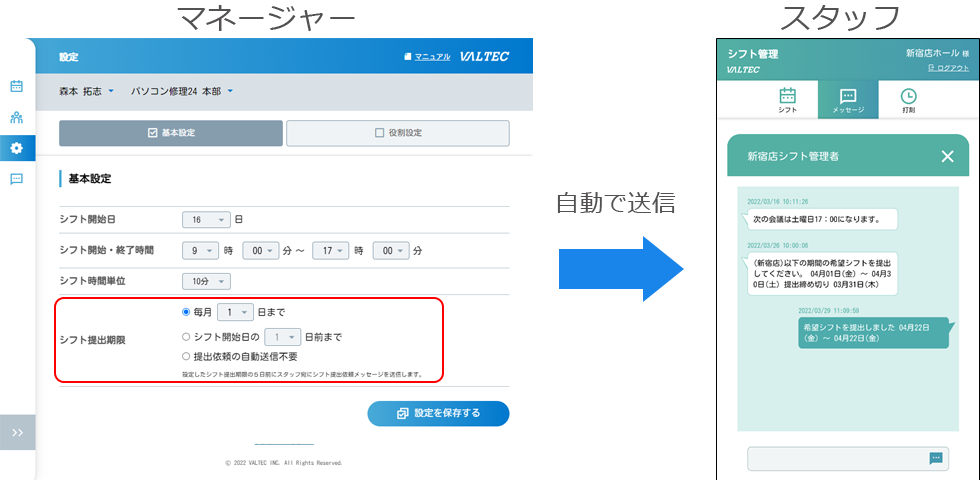980x480 pixels.
Task: Click the ログアウト link in staff app
Action: point(949,68)
